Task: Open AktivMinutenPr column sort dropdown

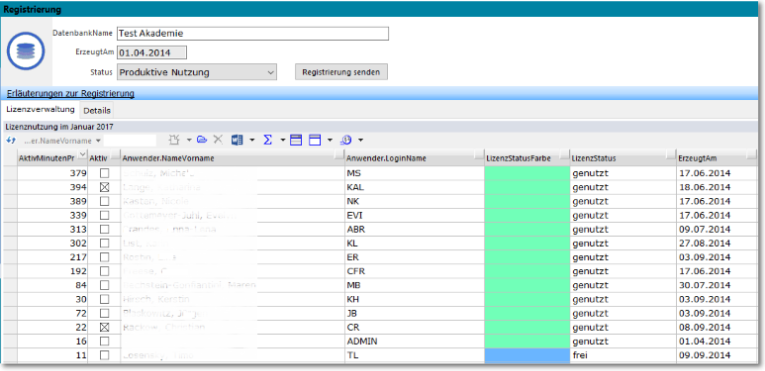Action: coord(82,155)
